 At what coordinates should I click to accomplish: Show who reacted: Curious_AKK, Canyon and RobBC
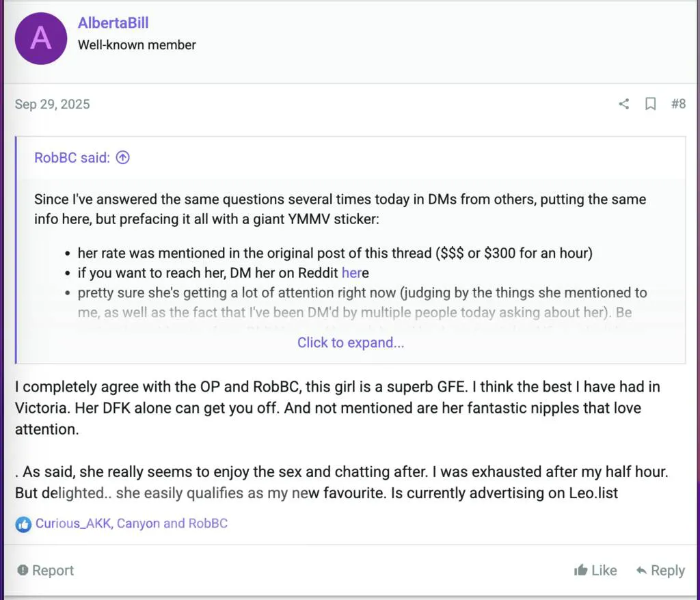click(131, 524)
